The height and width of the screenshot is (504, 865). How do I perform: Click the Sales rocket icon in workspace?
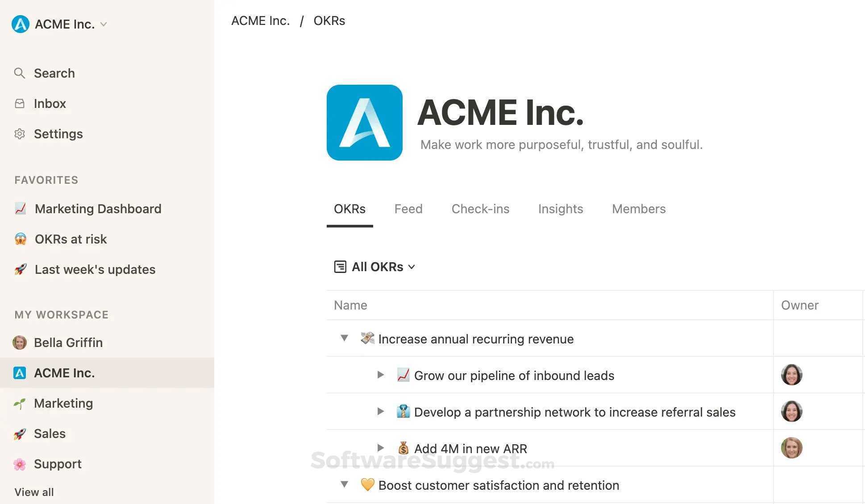[20, 434]
